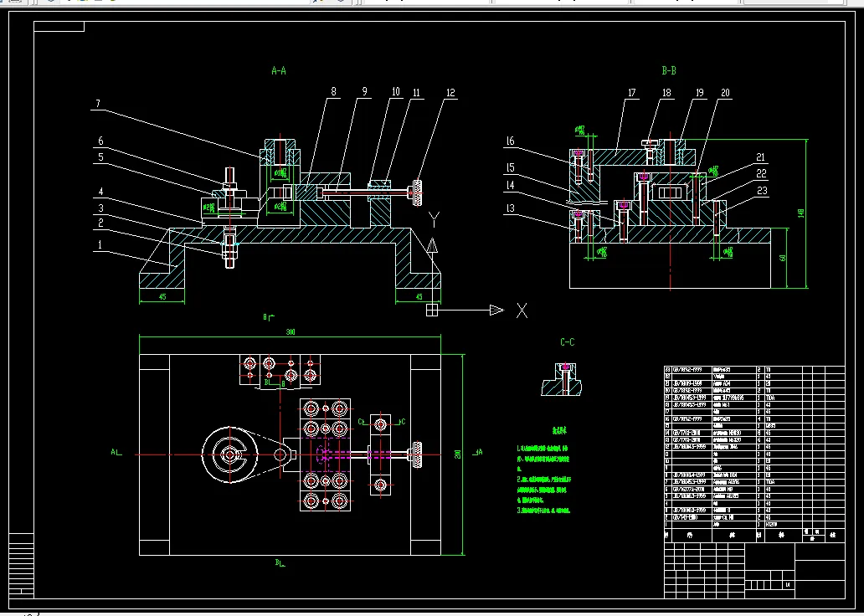Select callout number "20" in B-B view

[x=725, y=93]
